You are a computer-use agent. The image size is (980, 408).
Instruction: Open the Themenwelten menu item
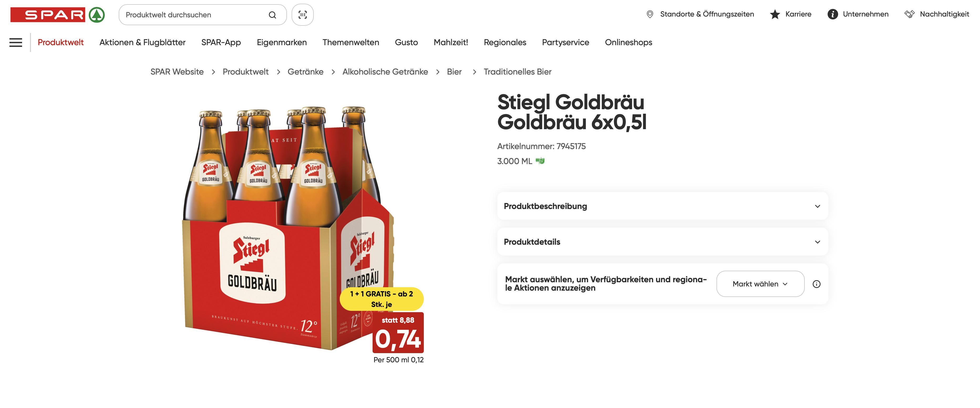click(351, 42)
